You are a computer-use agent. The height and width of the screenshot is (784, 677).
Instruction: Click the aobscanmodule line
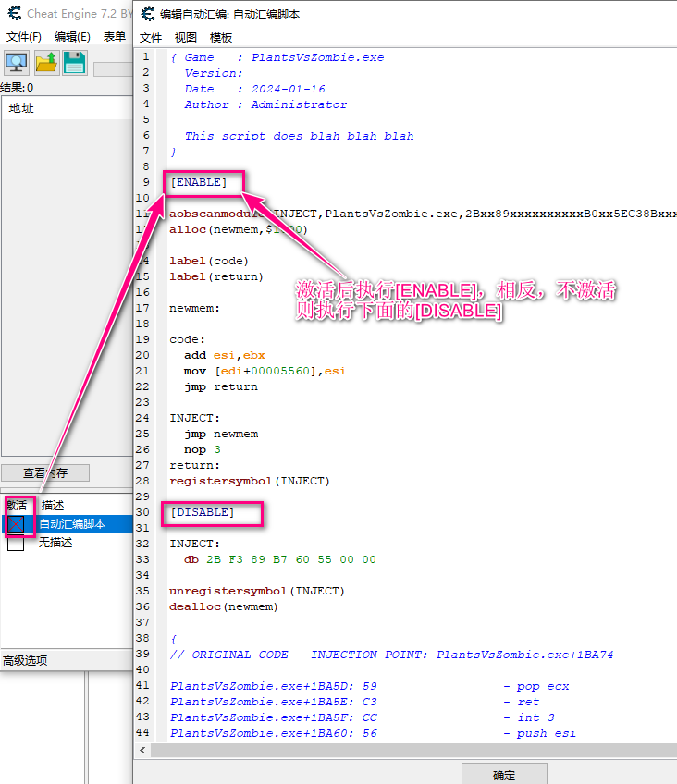(423, 214)
